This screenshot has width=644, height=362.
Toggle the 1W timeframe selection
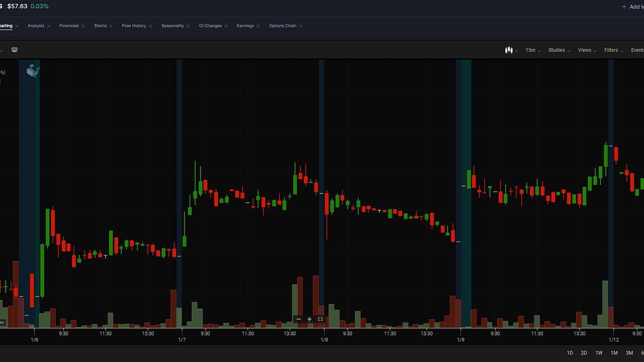point(599,353)
